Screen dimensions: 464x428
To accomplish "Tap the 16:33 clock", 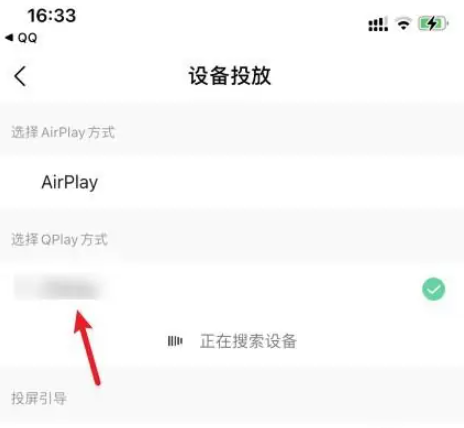I will pos(52,16).
